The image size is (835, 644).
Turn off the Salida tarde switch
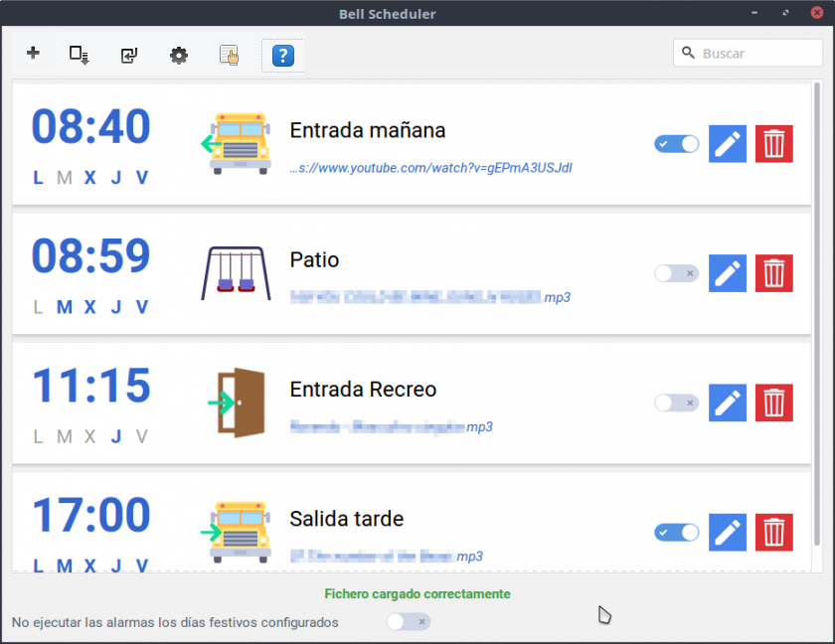[676, 533]
